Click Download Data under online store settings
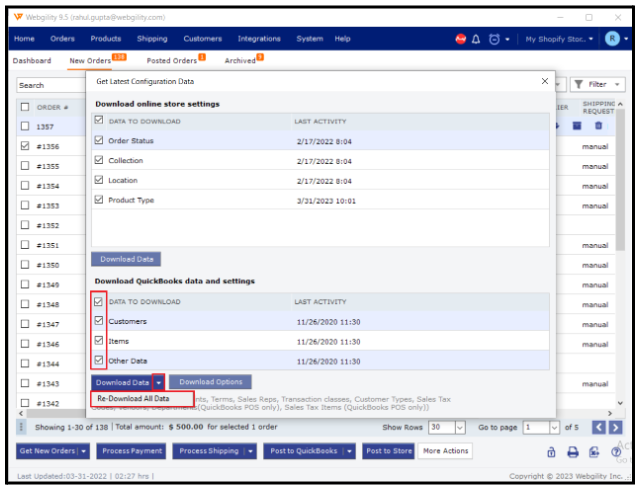The image size is (642, 493). [126, 260]
